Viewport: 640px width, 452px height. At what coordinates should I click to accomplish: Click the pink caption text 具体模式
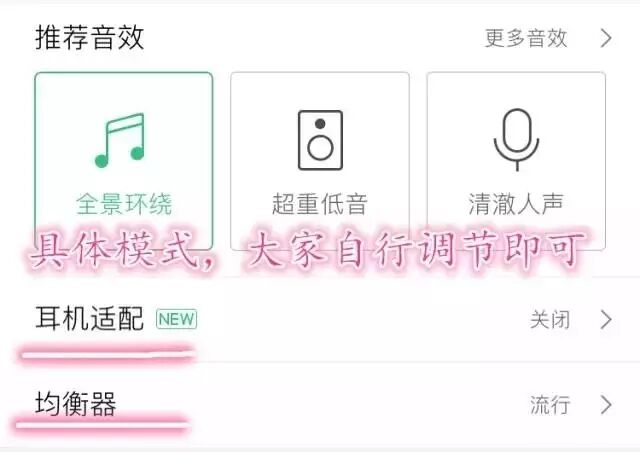click(112, 250)
